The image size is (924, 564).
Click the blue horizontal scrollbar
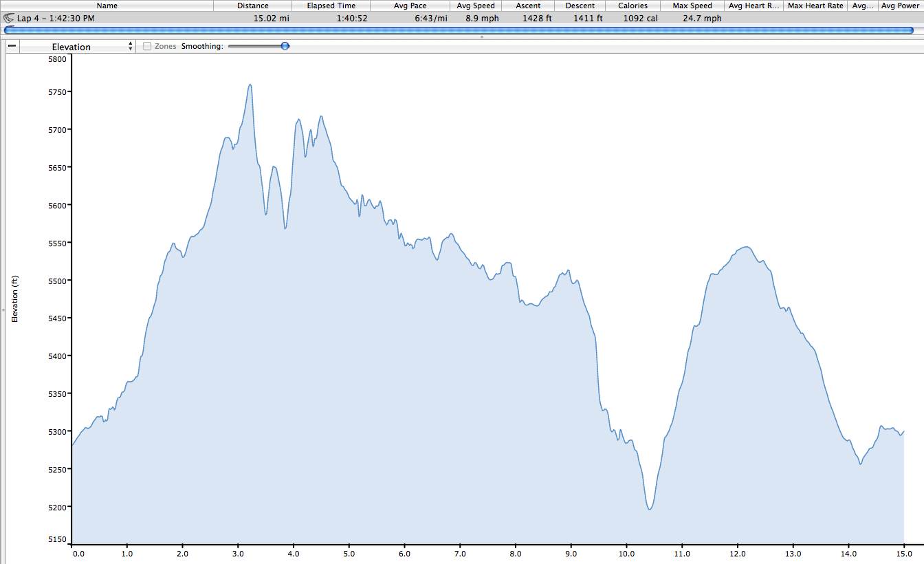(459, 30)
